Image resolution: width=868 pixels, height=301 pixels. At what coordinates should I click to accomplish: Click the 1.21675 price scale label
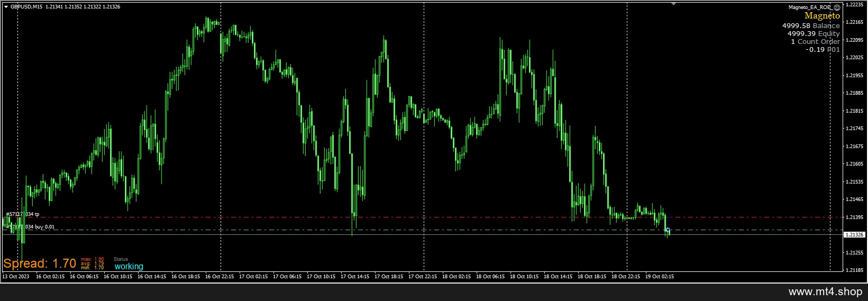(x=855, y=146)
